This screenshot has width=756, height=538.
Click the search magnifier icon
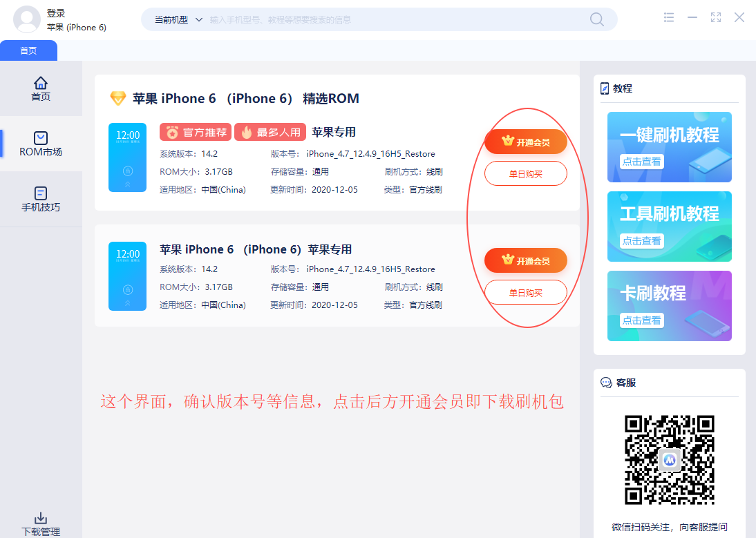click(597, 19)
